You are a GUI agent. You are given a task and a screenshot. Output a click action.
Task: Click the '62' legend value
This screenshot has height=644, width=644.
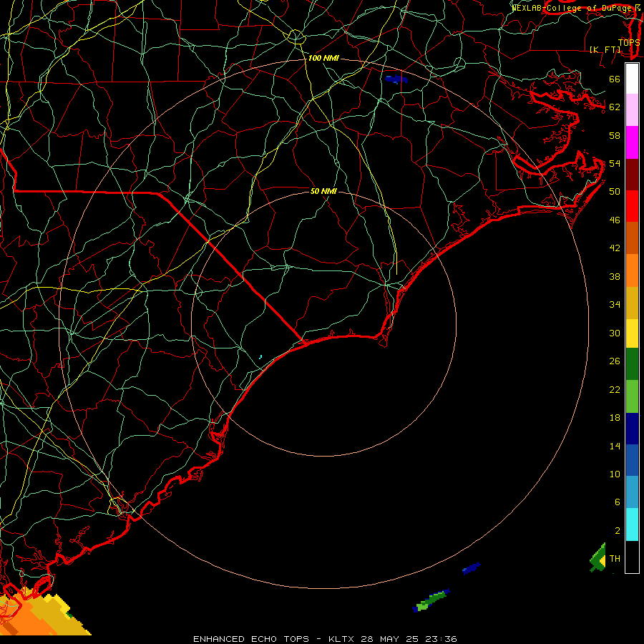(x=615, y=107)
